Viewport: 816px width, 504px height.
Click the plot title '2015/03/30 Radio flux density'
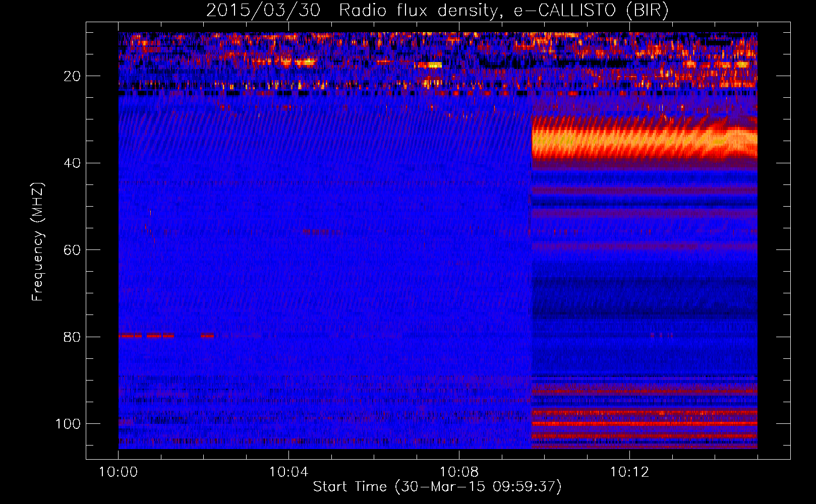pyautogui.click(x=437, y=10)
